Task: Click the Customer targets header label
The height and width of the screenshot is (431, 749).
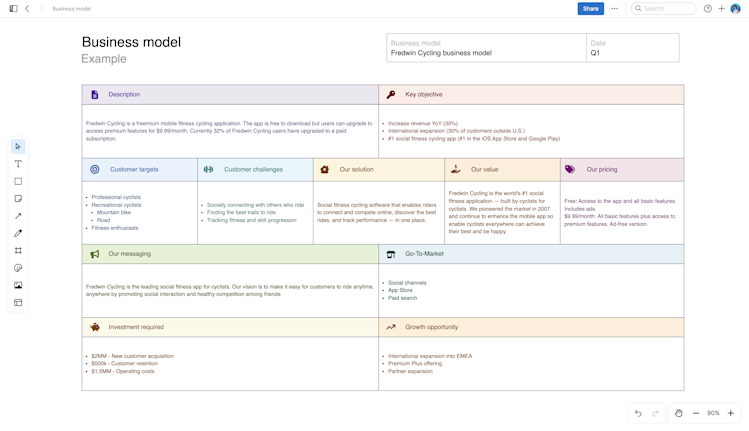Action: click(x=134, y=170)
